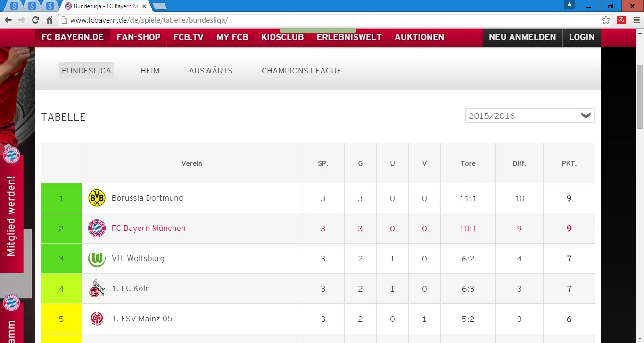This screenshot has height=343, width=644.
Task: Click the FC Bayern München crest icon
Action: [x=97, y=229]
